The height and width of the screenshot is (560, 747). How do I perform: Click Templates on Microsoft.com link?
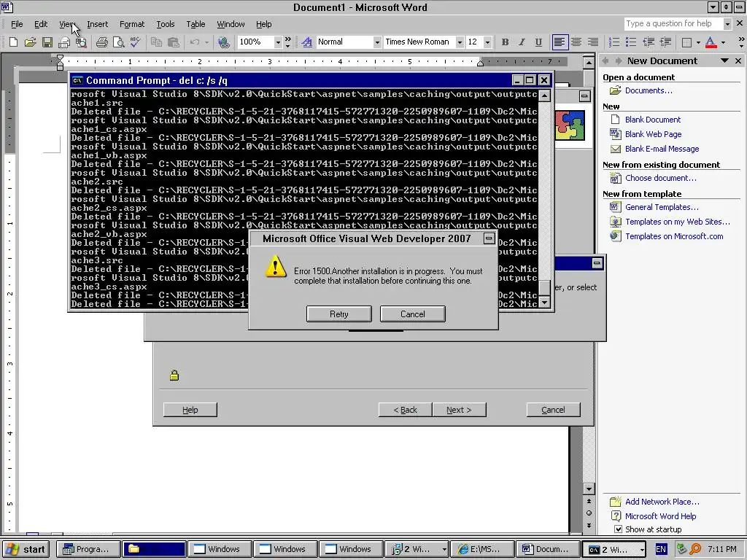point(673,236)
